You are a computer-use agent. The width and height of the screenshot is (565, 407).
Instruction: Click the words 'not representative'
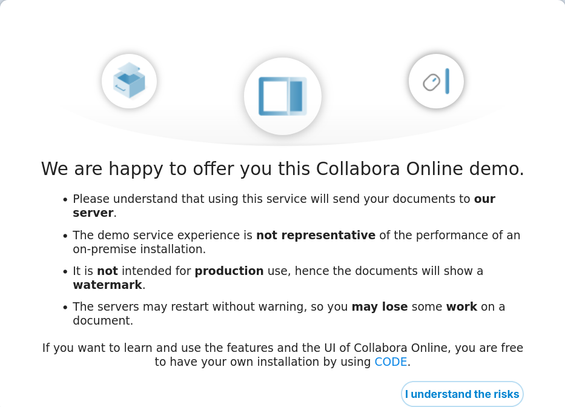coord(316,235)
